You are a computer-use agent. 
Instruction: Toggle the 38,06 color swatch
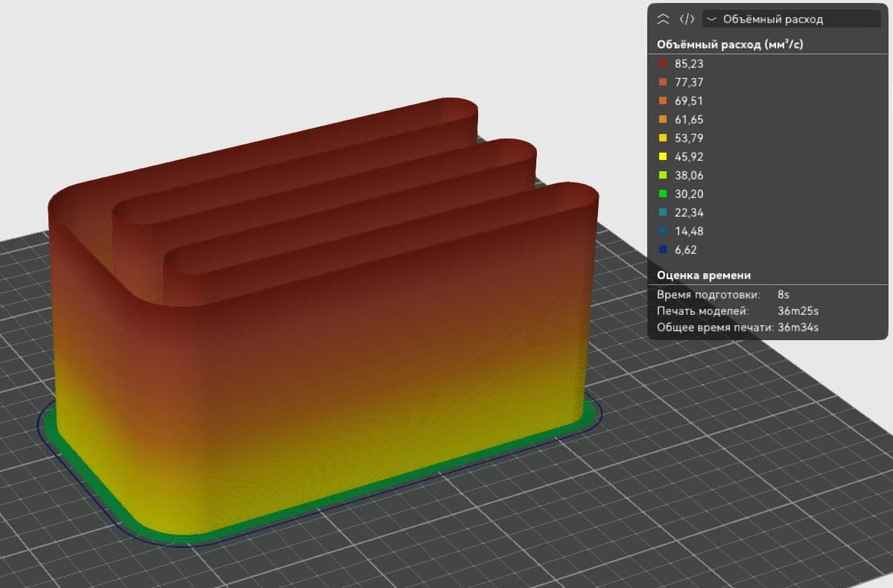tap(663, 176)
